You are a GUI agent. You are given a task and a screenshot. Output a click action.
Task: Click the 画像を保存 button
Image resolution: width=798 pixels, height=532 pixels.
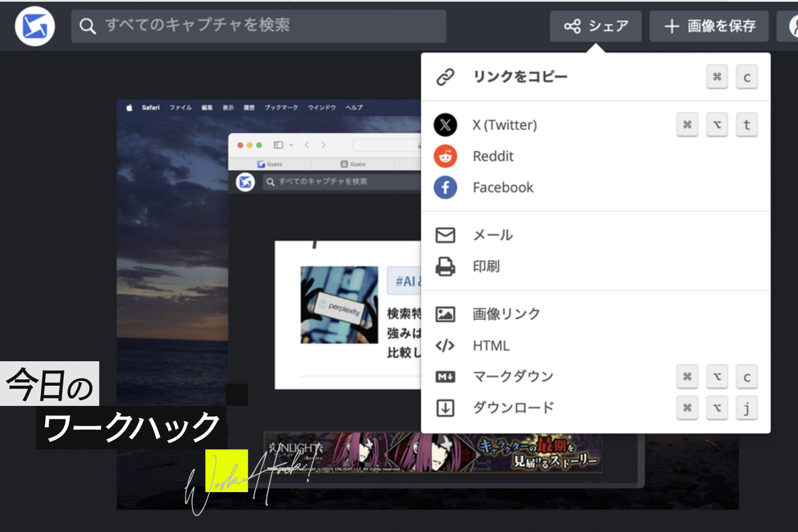709,26
